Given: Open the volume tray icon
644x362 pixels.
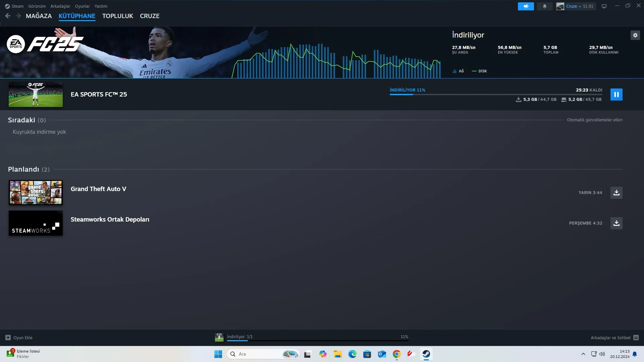Looking at the screenshot, I should click(x=602, y=354).
